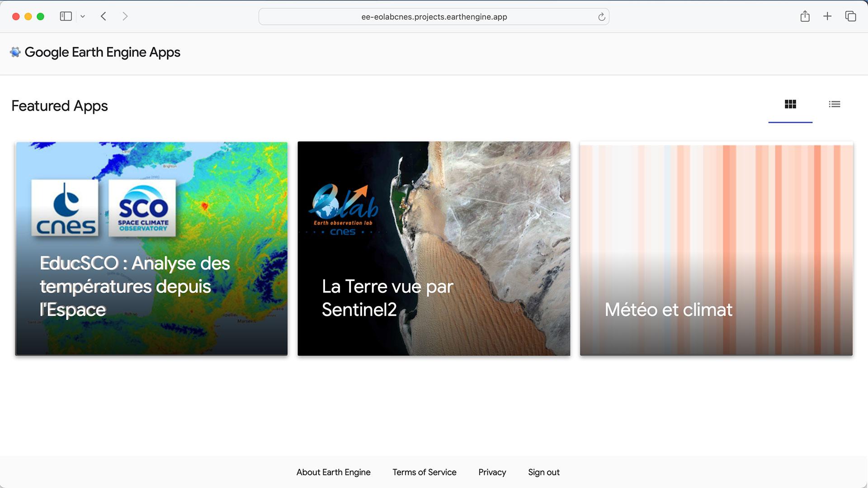This screenshot has height=488, width=868.
Task: Toggle the Safari sidebar visibility
Action: (x=66, y=16)
